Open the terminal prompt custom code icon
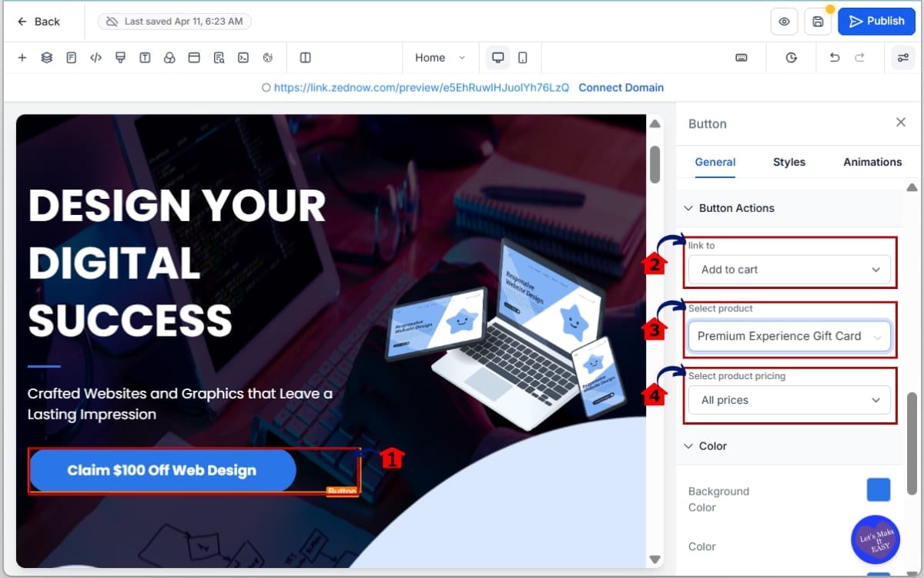 243,58
